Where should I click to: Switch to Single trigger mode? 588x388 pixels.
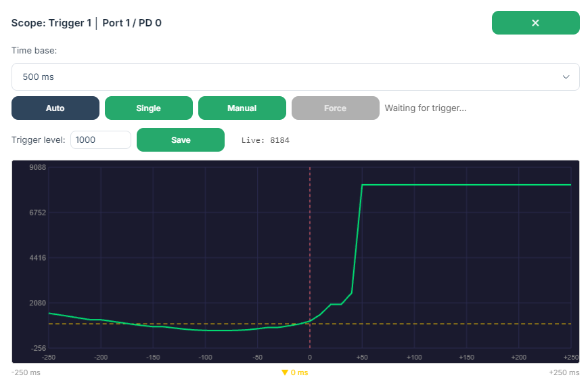(x=148, y=108)
